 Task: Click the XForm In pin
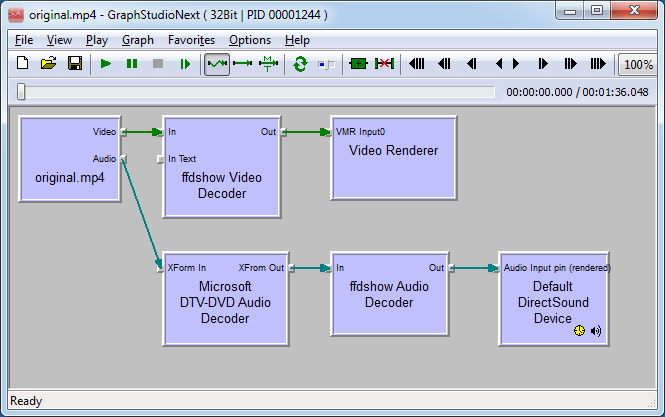pyautogui.click(x=160, y=268)
